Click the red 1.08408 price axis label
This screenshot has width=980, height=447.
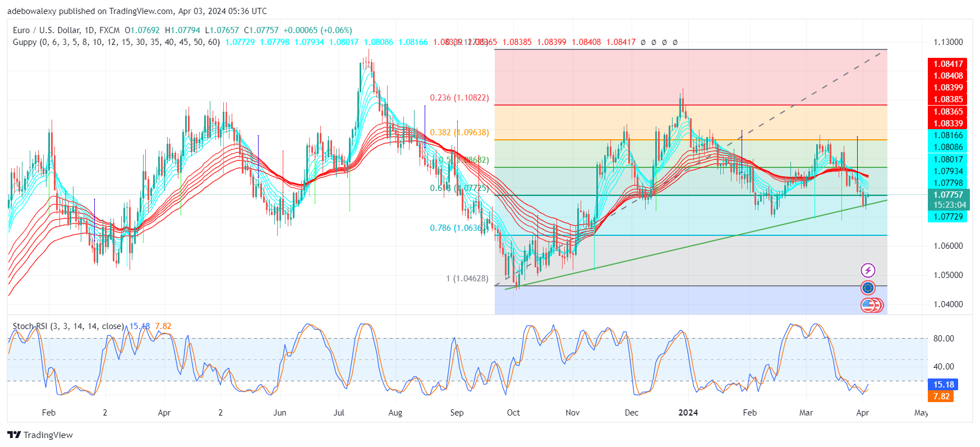948,76
